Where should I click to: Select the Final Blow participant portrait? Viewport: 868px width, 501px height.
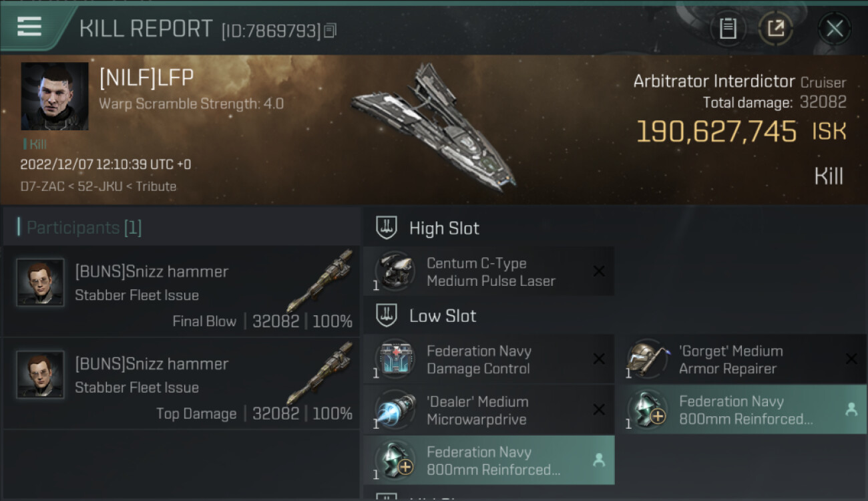tap(40, 283)
